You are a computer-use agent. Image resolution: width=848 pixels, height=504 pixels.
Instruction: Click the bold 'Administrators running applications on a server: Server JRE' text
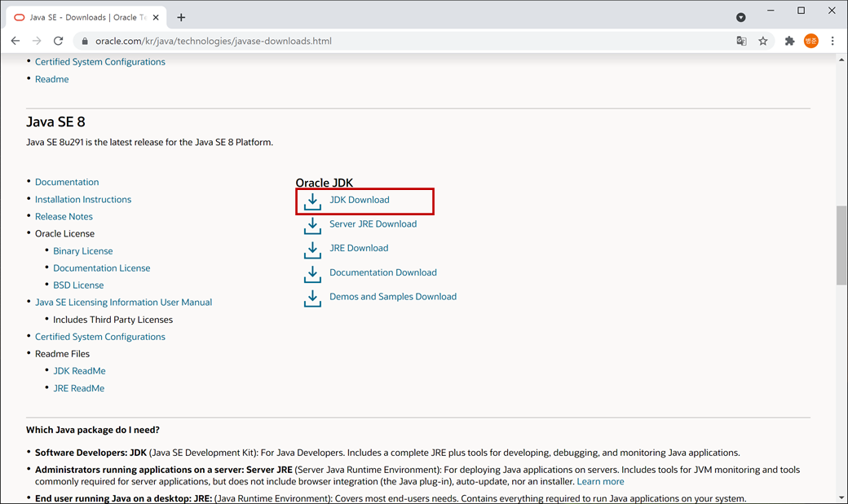point(163,470)
